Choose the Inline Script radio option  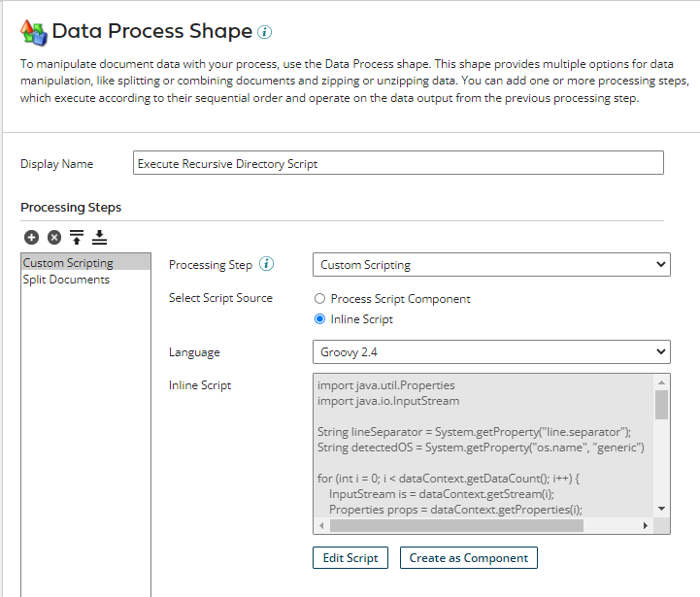(x=320, y=319)
